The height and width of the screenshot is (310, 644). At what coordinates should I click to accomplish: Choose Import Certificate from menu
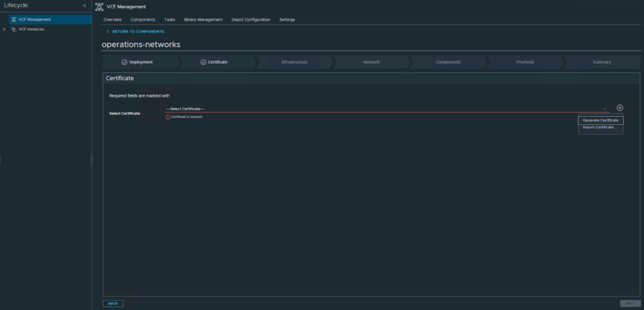pyautogui.click(x=599, y=127)
